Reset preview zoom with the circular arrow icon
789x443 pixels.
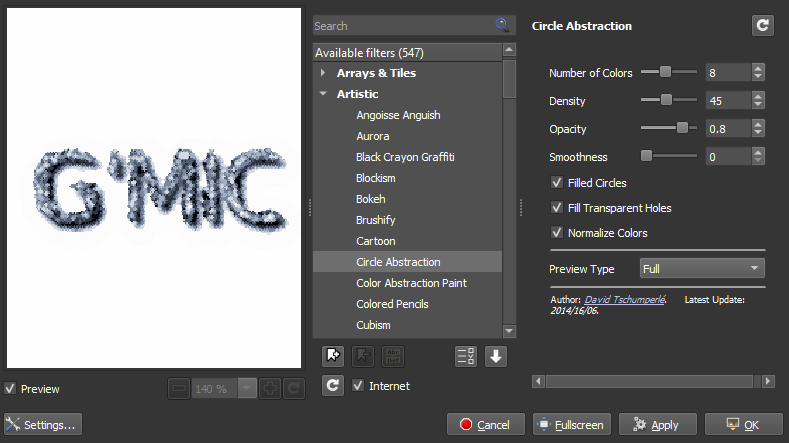tap(294, 389)
